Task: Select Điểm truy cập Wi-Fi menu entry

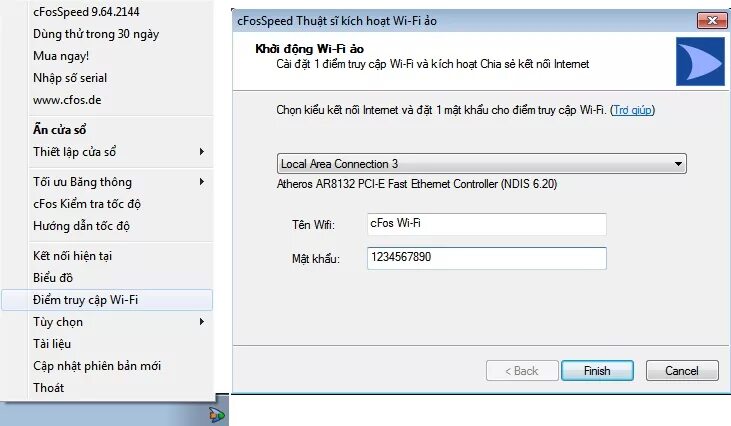Action: pos(107,300)
